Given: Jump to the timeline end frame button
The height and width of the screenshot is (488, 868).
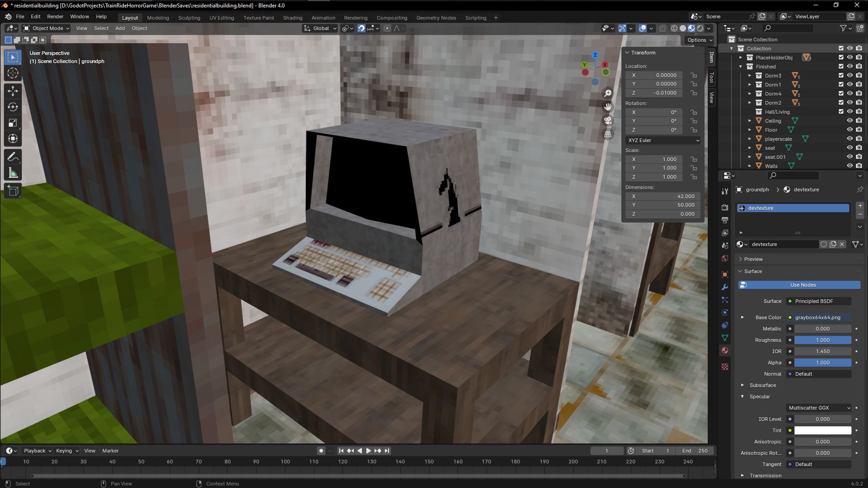Looking at the screenshot, I should click(x=387, y=451).
